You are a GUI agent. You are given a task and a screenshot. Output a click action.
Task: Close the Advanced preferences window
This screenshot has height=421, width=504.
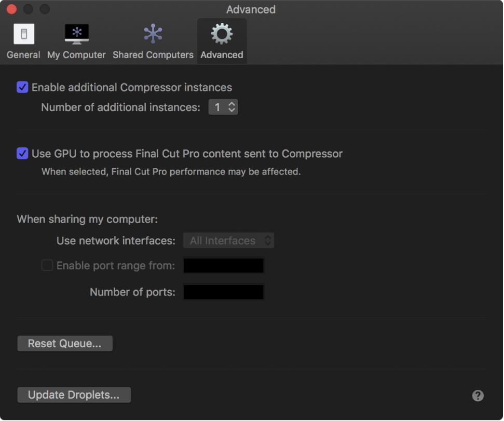[x=11, y=9]
